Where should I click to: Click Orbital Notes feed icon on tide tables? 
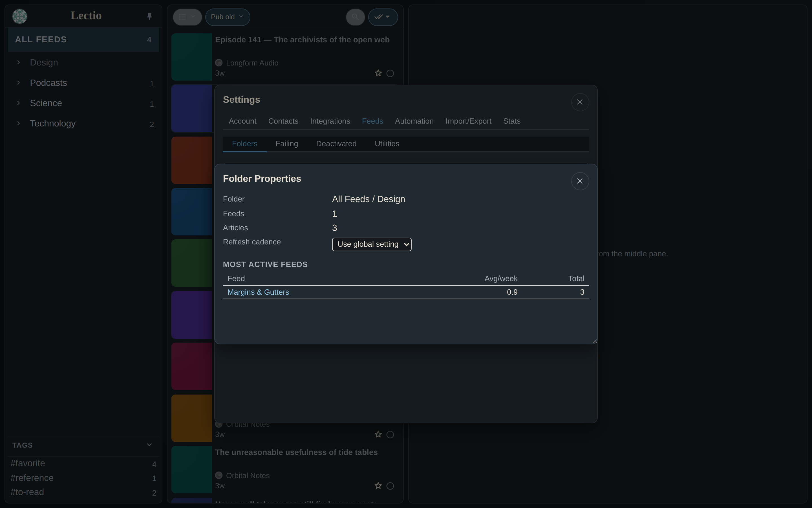(219, 476)
